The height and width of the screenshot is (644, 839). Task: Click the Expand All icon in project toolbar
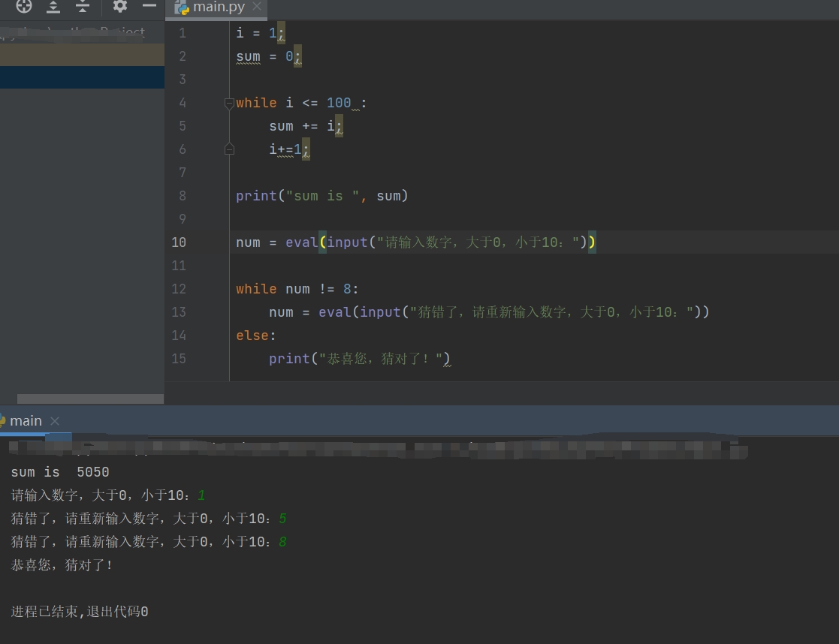53,7
